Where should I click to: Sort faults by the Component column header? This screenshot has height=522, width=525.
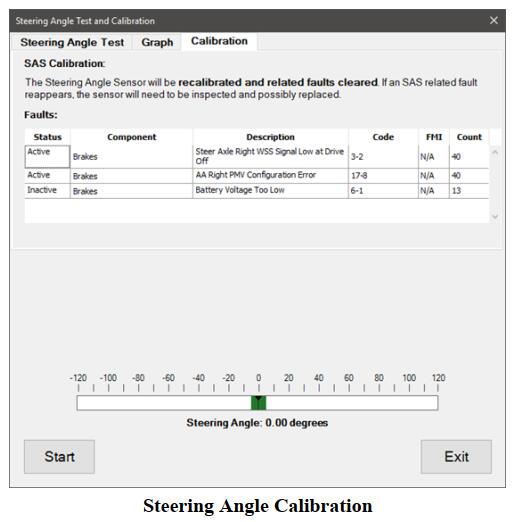[x=131, y=137]
